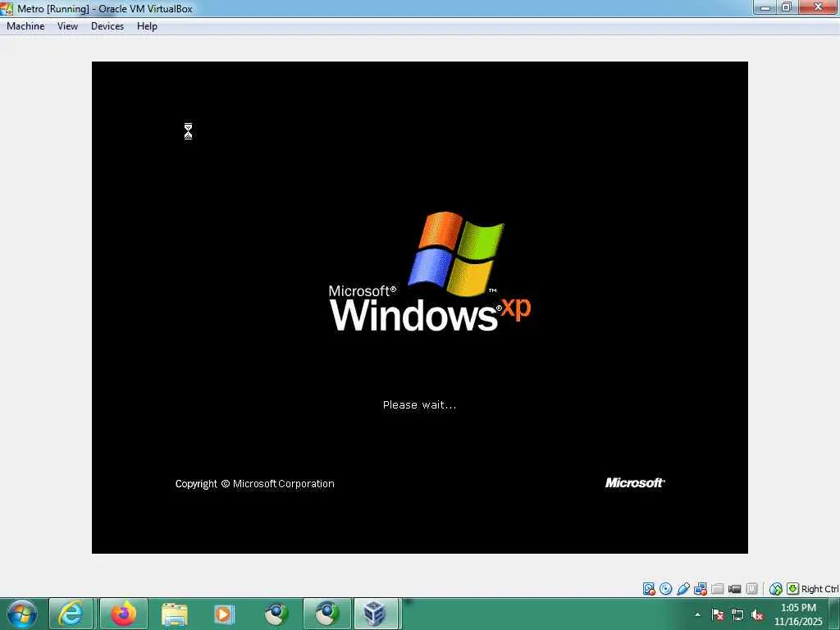Open Windows Explorer folder taskbar icon

pos(174,614)
